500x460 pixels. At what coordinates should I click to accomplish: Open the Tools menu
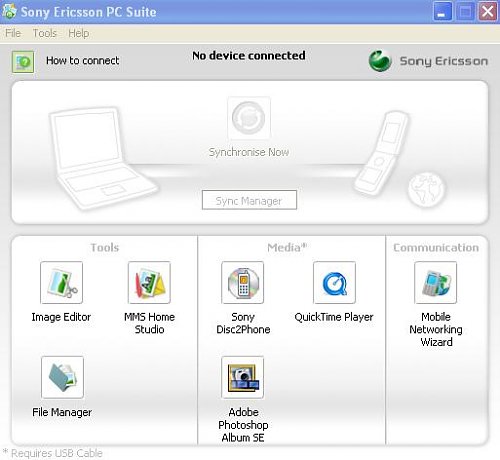pyautogui.click(x=45, y=33)
